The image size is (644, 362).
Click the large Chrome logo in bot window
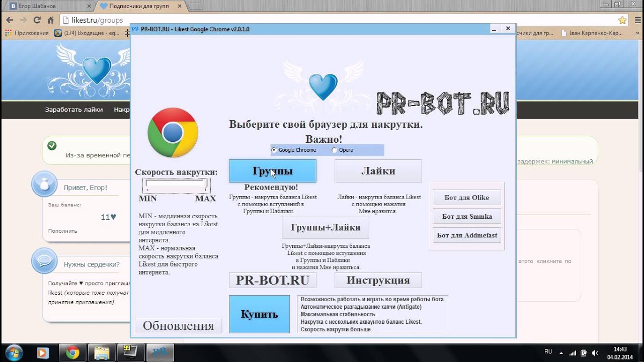point(173,133)
